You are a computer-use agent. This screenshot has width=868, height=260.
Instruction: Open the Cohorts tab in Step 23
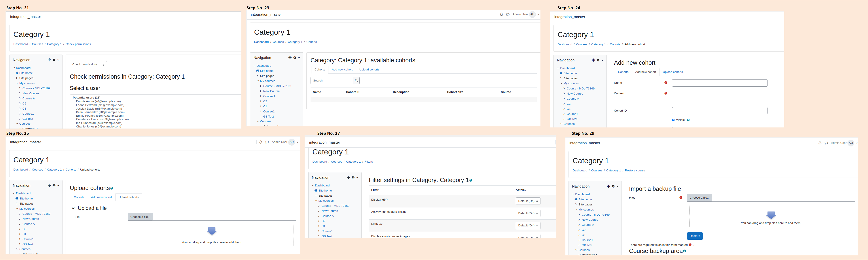(x=320, y=69)
